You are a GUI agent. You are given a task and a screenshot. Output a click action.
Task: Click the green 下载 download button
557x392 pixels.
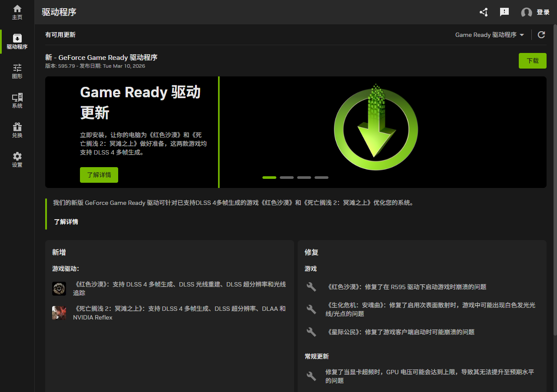[x=532, y=61]
